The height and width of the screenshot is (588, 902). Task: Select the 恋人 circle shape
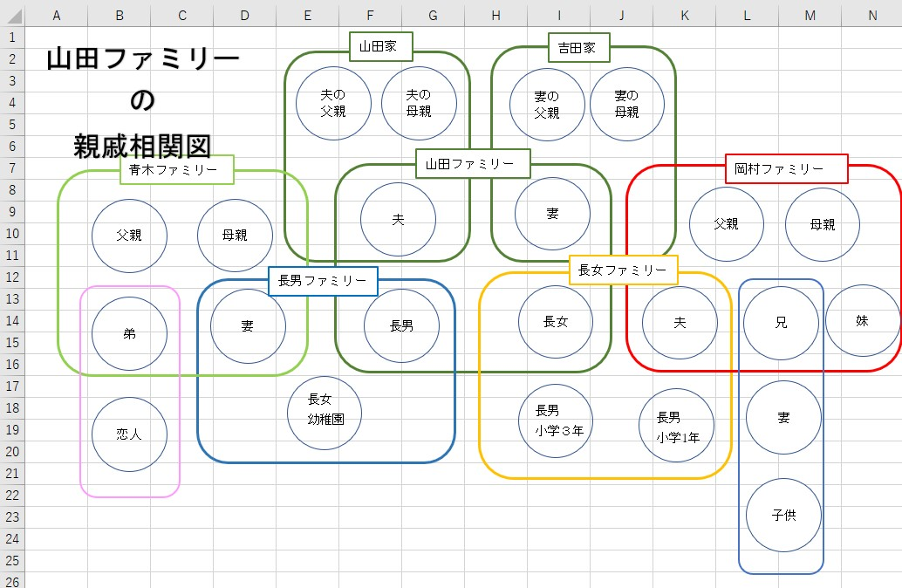tap(129, 434)
